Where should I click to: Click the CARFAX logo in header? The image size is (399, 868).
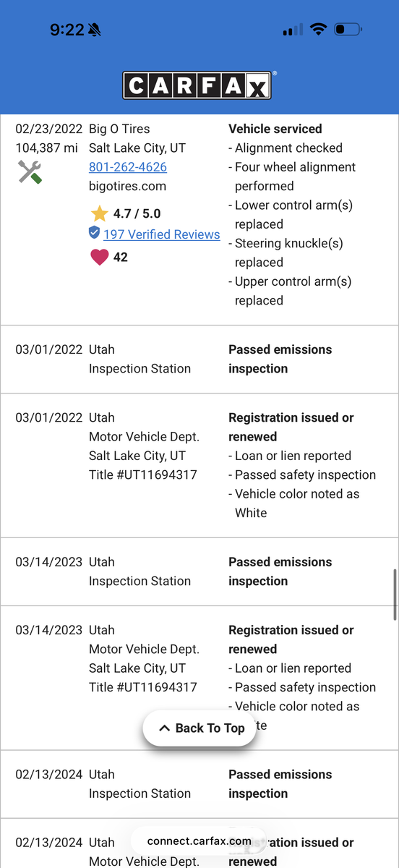coord(199,85)
